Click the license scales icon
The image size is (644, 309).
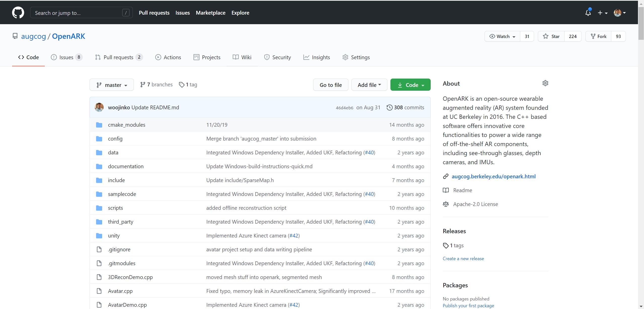[446, 204]
